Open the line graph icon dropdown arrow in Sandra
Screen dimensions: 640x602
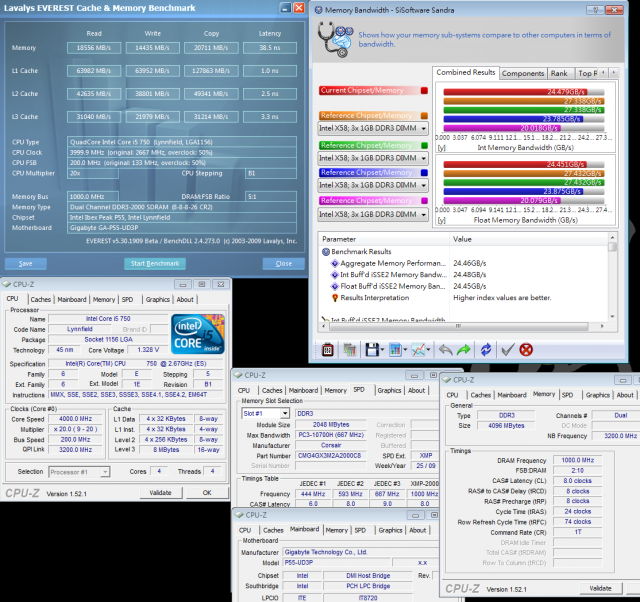pyautogui.click(x=428, y=349)
